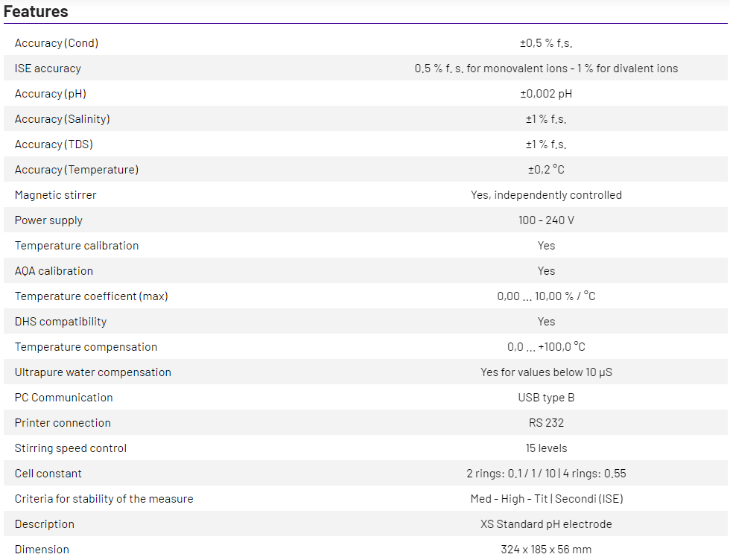The image size is (730, 560).
Task: Select the 15 levels stirring speed value
Action: (x=546, y=448)
